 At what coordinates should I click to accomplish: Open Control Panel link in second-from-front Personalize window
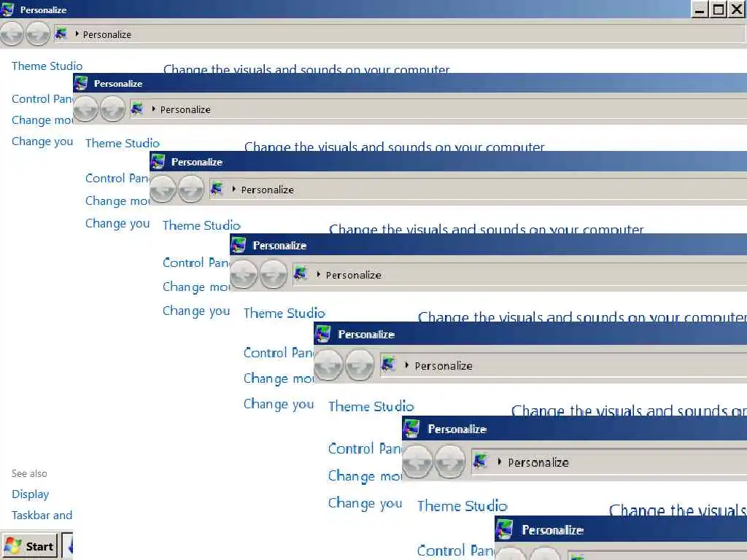pos(456,551)
